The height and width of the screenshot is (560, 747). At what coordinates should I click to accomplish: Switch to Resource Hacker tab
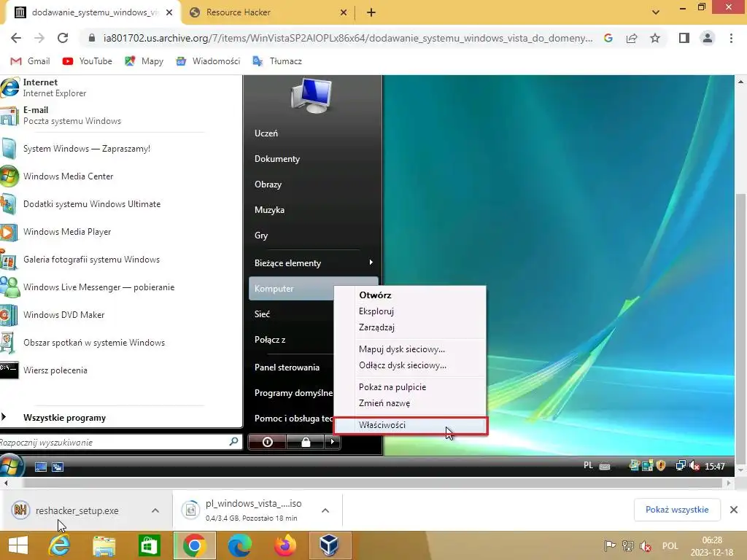[x=268, y=12]
